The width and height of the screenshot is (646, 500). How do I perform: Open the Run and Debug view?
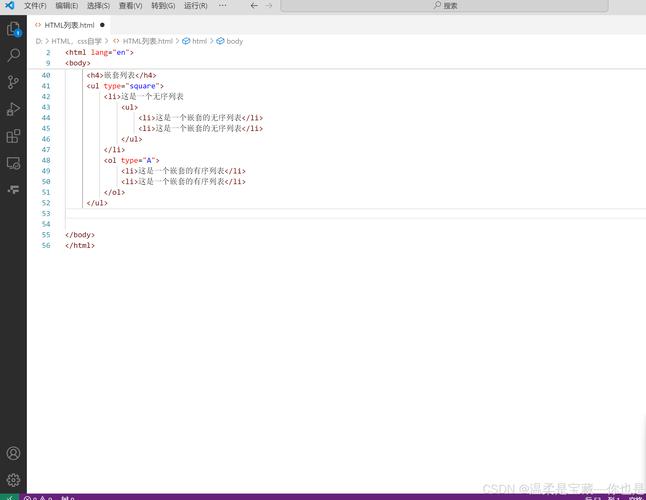pyautogui.click(x=13, y=109)
